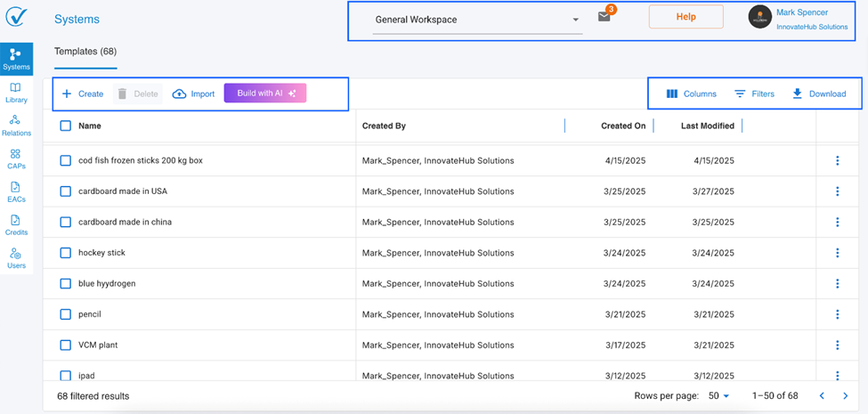Check the select-all checkbox beside Name header
The image size is (868, 414).
66,126
